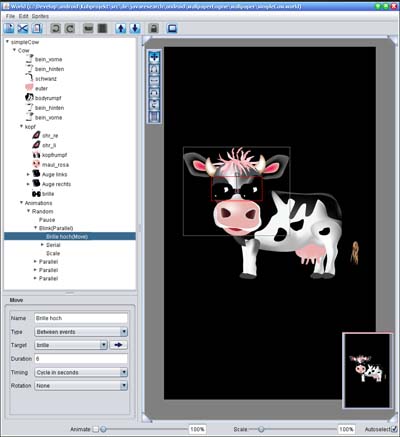Click the redo arrow toolbar icon

tap(70, 28)
